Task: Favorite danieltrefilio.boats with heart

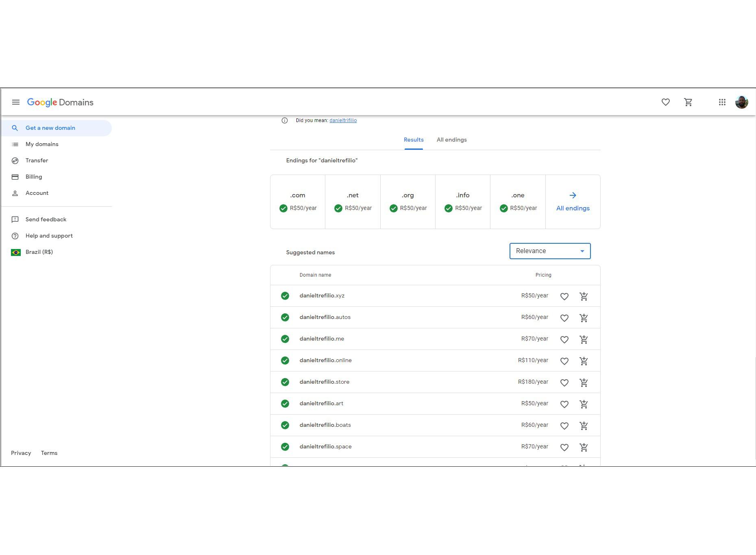Action: click(x=564, y=426)
